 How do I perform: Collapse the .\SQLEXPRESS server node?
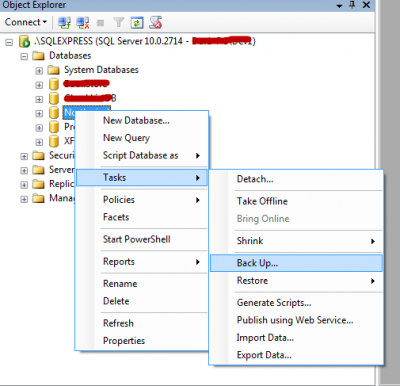(x=9, y=42)
